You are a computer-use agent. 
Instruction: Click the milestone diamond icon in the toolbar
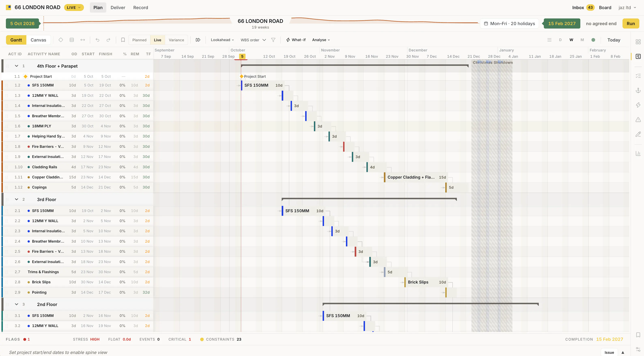[x=61, y=40]
